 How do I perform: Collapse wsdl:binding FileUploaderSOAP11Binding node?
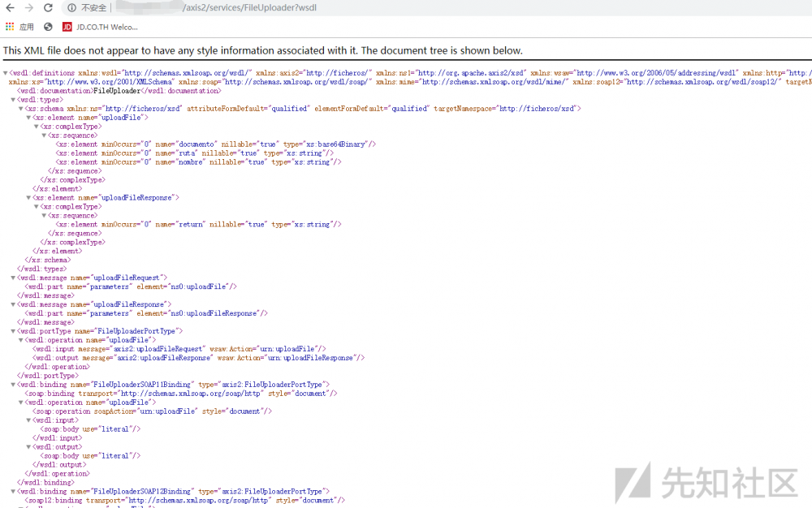[x=14, y=385]
